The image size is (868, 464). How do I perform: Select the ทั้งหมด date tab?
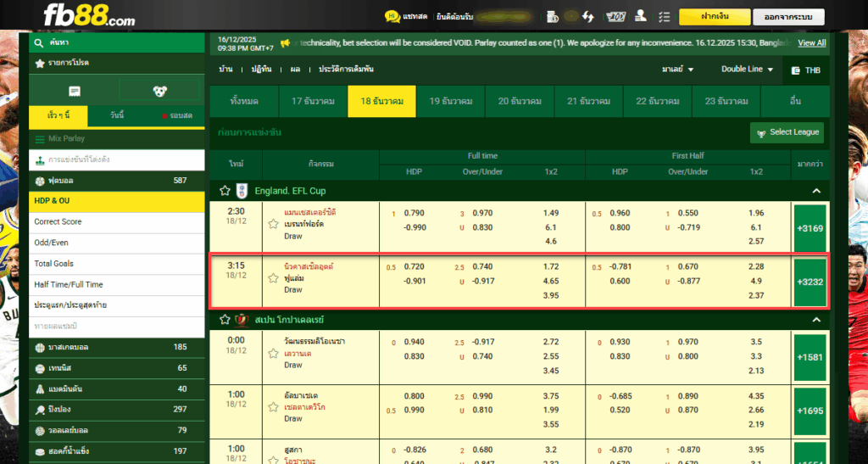[244, 101]
